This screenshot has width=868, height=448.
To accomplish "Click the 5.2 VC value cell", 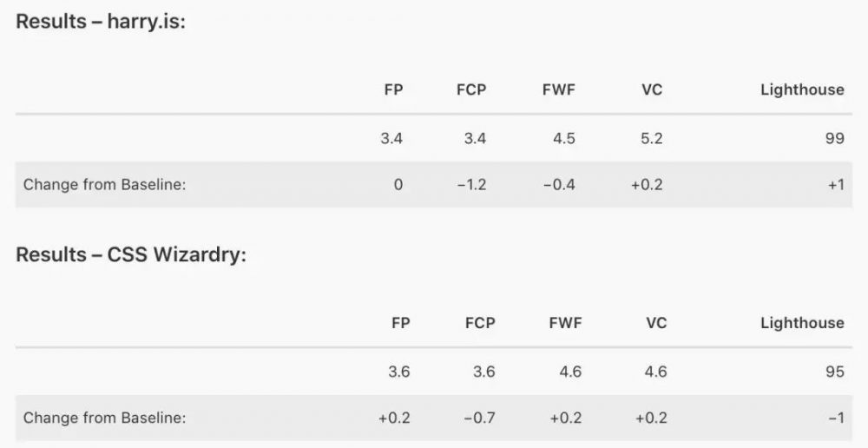I will point(651,138).
